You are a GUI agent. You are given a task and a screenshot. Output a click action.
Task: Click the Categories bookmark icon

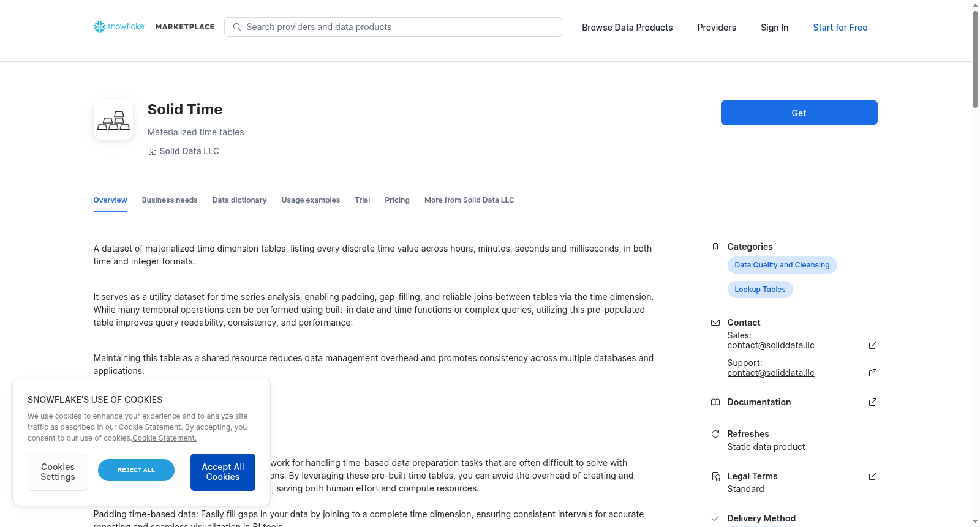click(x=715, y=247)
